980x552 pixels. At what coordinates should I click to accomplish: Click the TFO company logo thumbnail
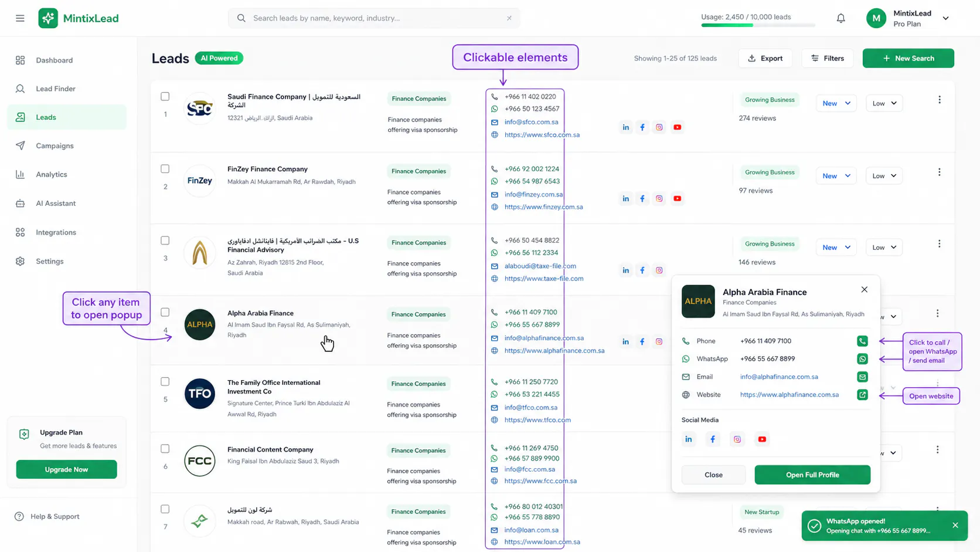click(199, 394)
